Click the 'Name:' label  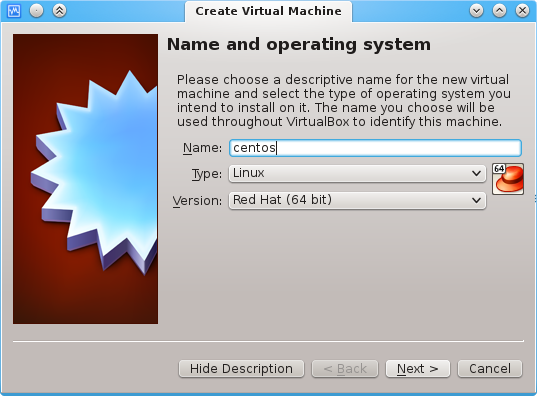pos(202,148)
